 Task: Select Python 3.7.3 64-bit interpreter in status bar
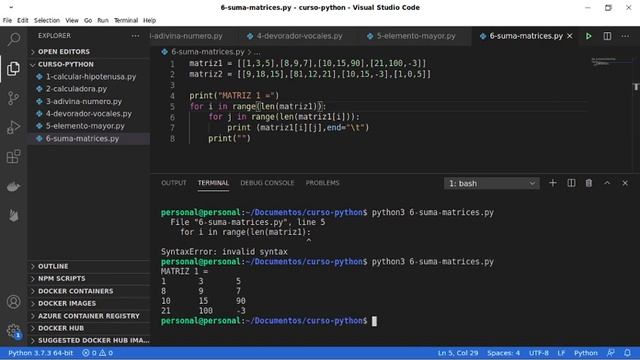point(40,353)
